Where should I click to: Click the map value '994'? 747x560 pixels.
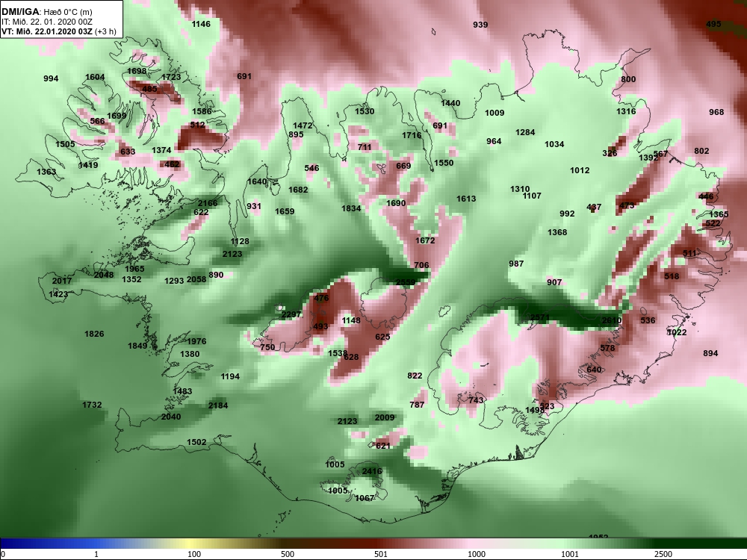[51, 78]
